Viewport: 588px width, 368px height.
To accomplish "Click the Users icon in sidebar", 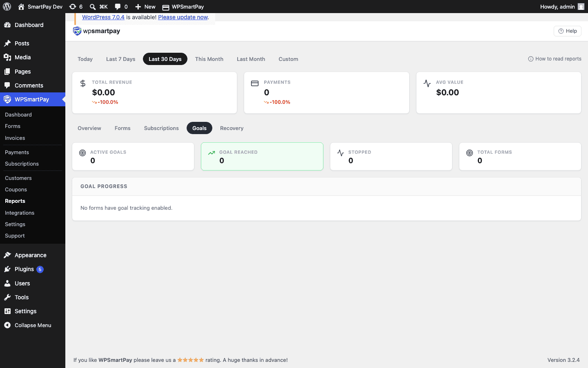I will (x=7, y=283).
